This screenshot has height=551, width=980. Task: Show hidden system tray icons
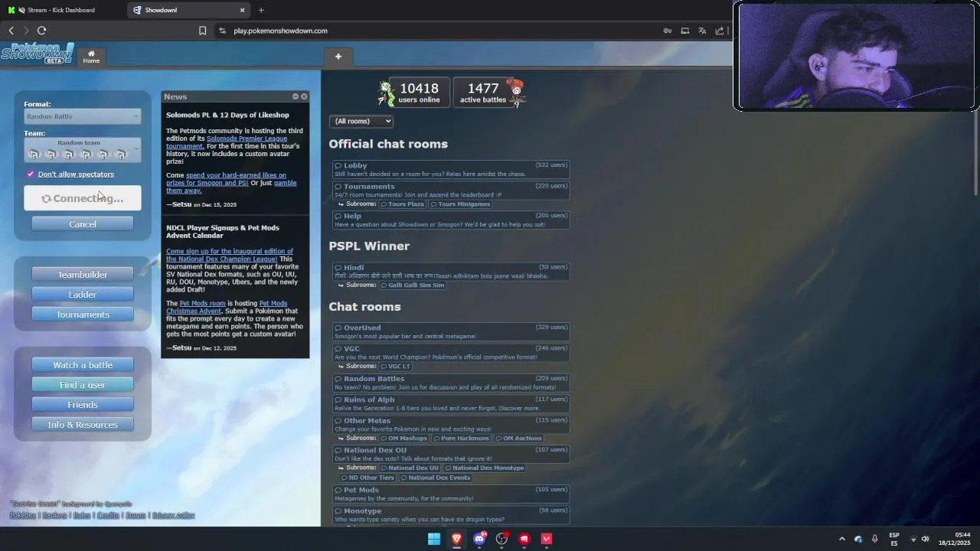point(842,539)
